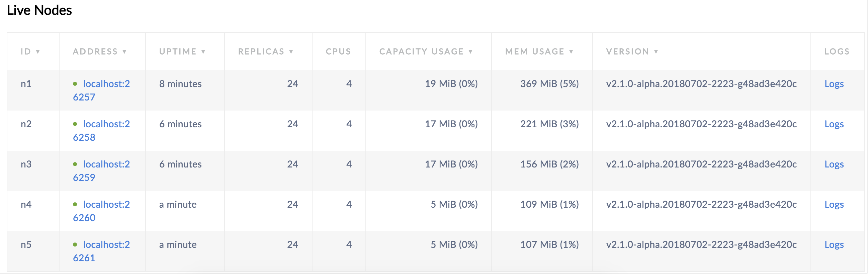Click green live status dot for n1

75,84
